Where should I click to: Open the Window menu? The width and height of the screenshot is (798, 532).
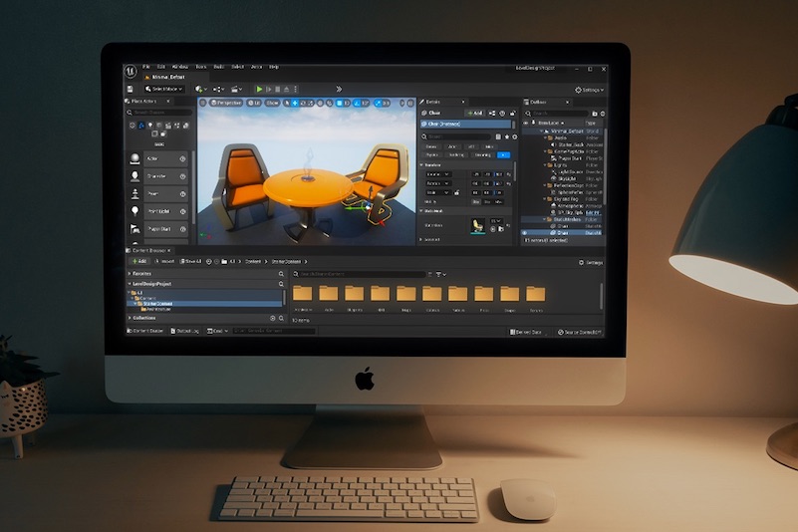click(x=180, y=67)
